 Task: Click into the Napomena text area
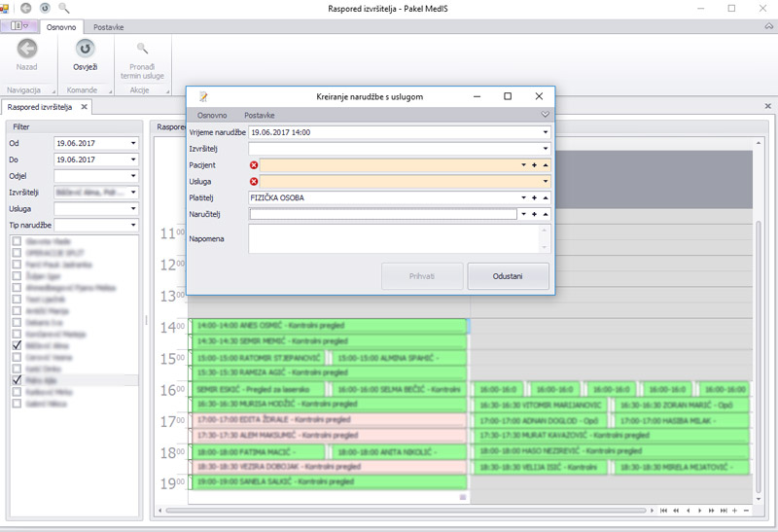pyautogui.click(x=395, y=238)
